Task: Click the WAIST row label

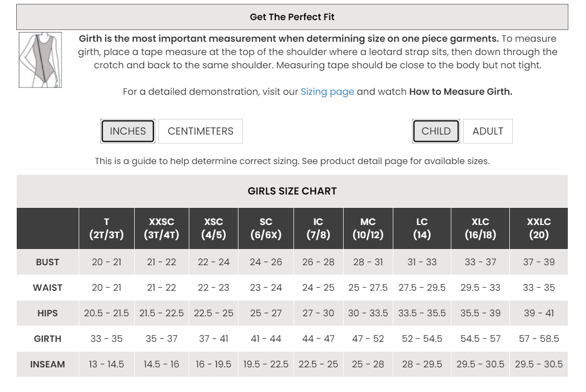Action: 48,288
